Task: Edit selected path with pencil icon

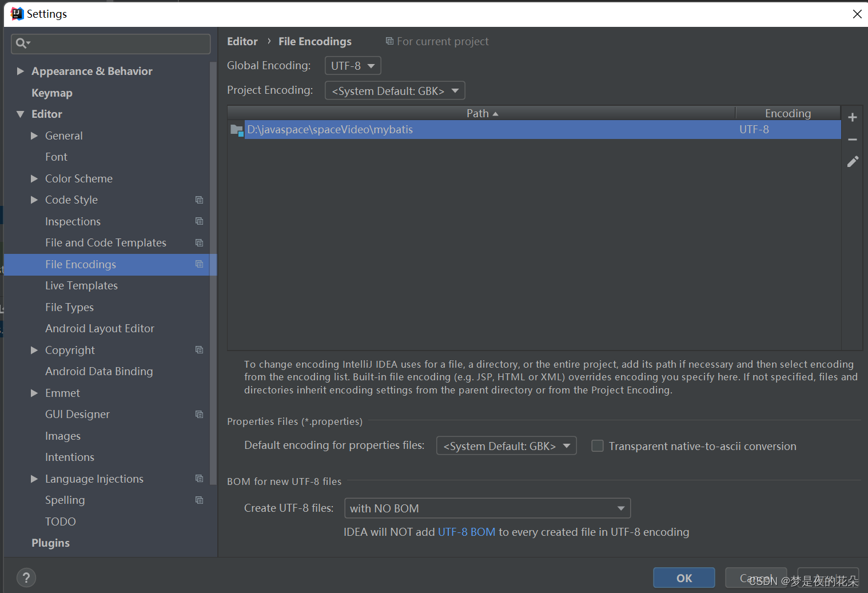Action: (853, 162)
